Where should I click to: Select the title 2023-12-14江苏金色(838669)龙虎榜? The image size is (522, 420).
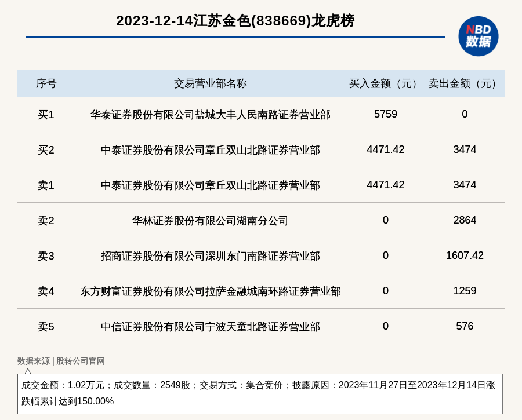click(x=235, y=21)
